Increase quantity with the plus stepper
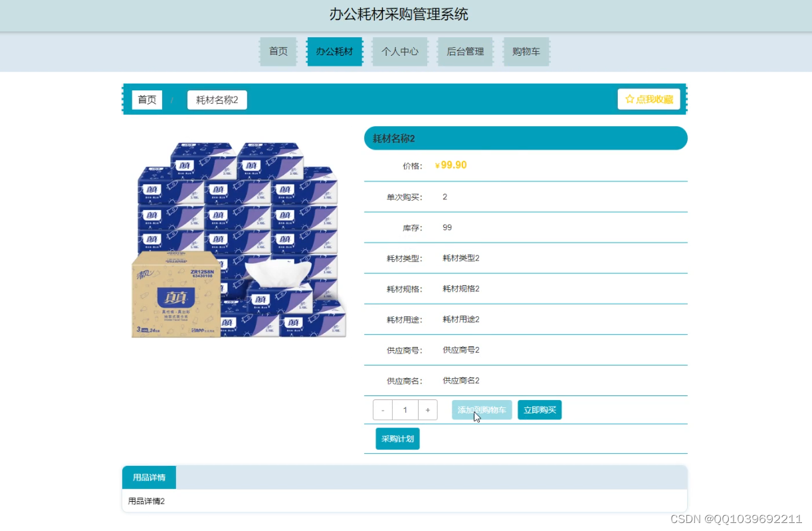This screenshot has height=531, width=812. [427, 410]
